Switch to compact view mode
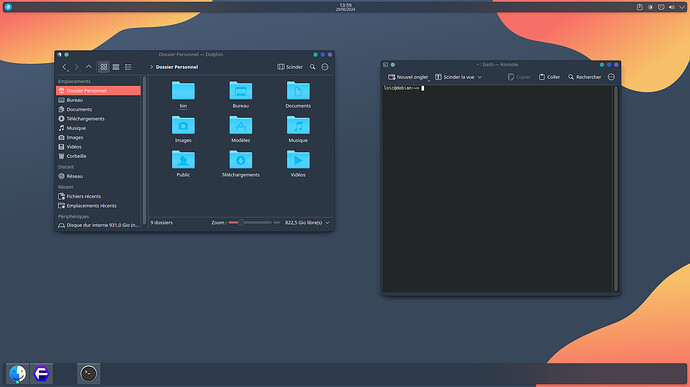This screenshot has width=690, height=387. (x=116, y=67)
